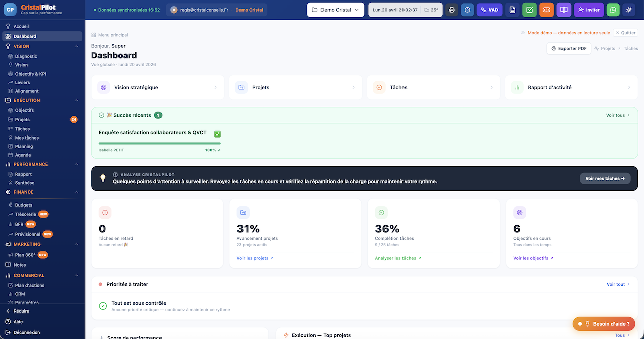
Task: Open the WhatsApp icon button
Action: pyautogui.click(x=613, y=10)
